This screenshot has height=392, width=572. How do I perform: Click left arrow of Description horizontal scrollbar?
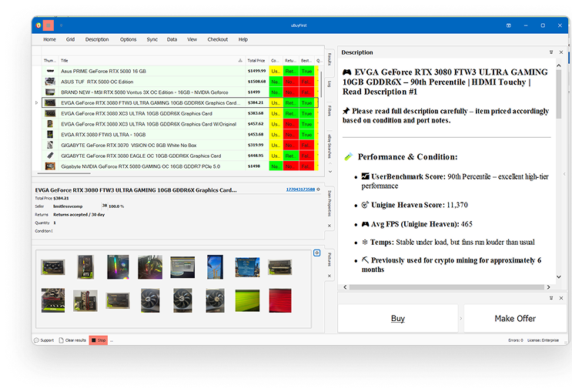[345, 287]
